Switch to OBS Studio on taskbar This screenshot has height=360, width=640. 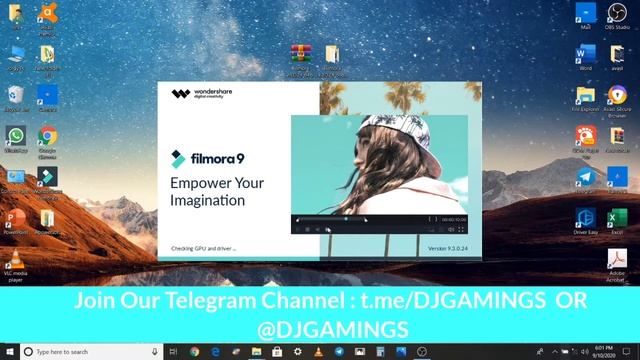(x=422, y=351)
